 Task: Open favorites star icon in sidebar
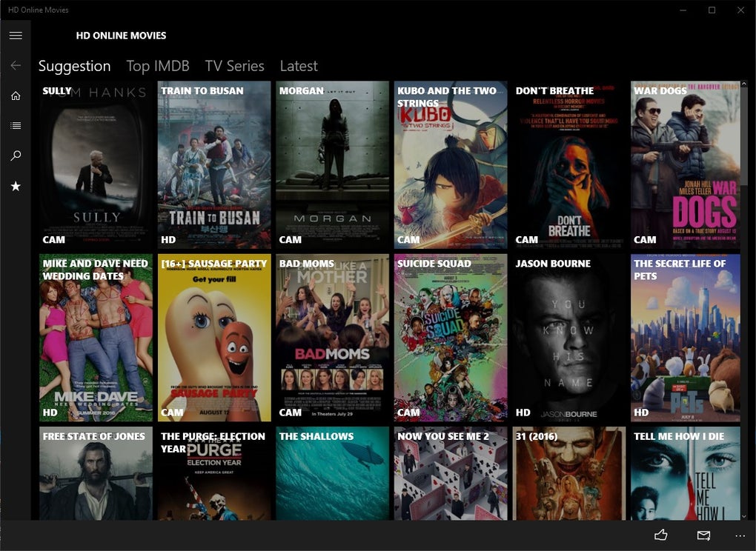click(16, 186)
